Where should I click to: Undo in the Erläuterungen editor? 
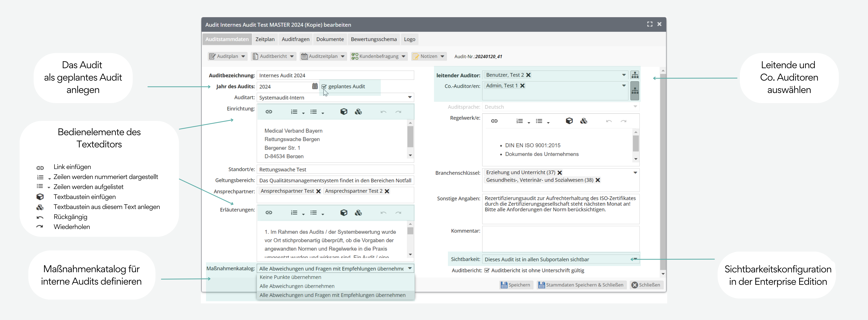[383, 213]
